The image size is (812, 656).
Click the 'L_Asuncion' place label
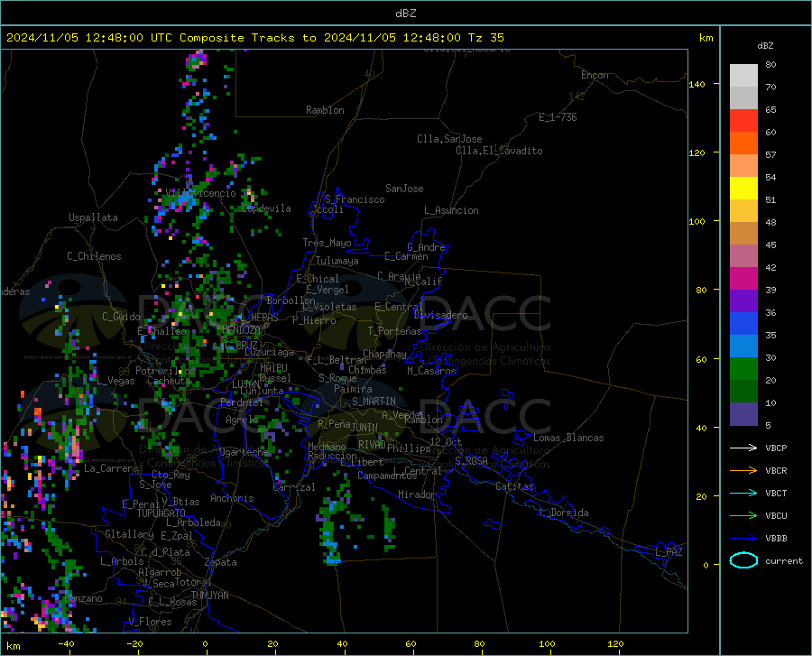tap(451, 210)
